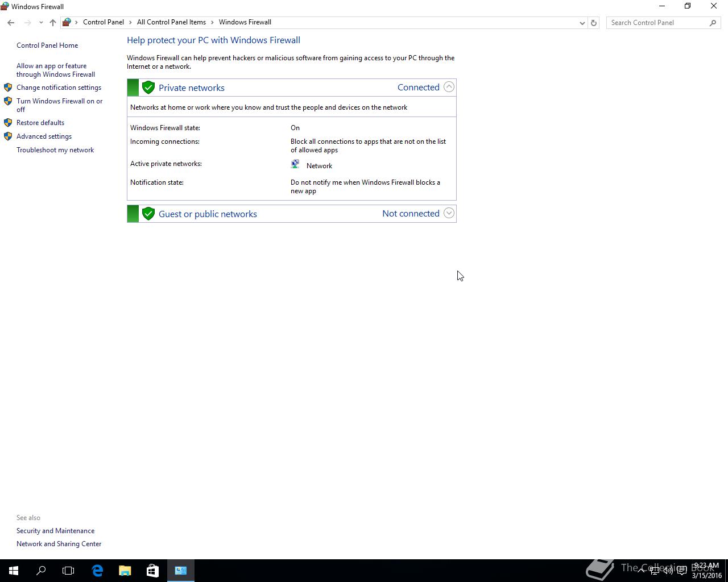Minimize the Windows Firewall window
The image size is (728, 582).
[662, 6]
